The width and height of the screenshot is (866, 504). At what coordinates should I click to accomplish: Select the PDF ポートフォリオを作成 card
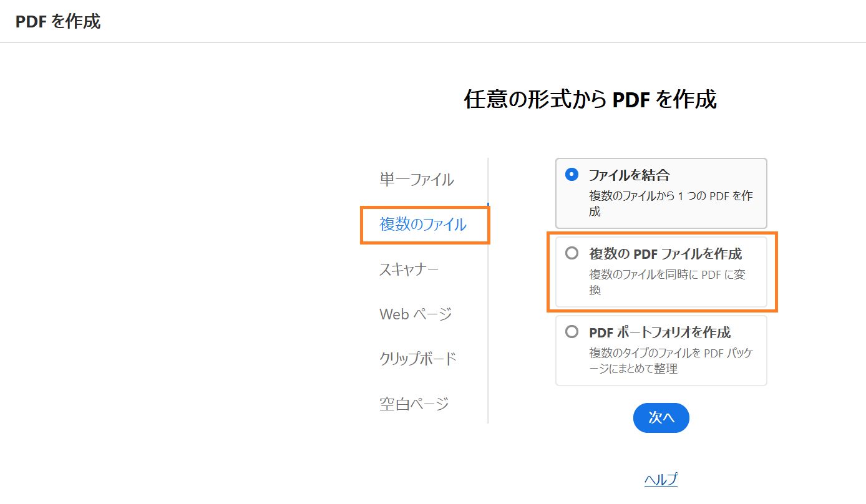tap(661, 350)
